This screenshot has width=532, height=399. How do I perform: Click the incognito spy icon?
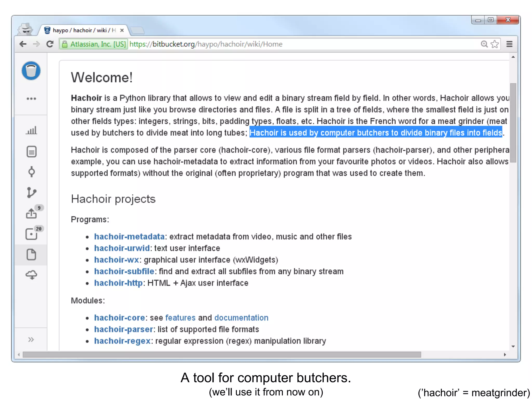(25, 29)
